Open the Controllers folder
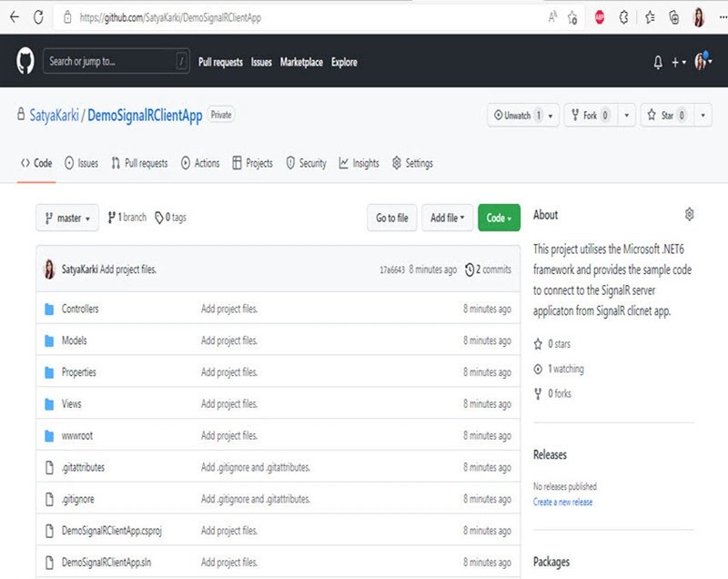Image resolution: width=728 pixels, height=579 pixels. [80, 309]
